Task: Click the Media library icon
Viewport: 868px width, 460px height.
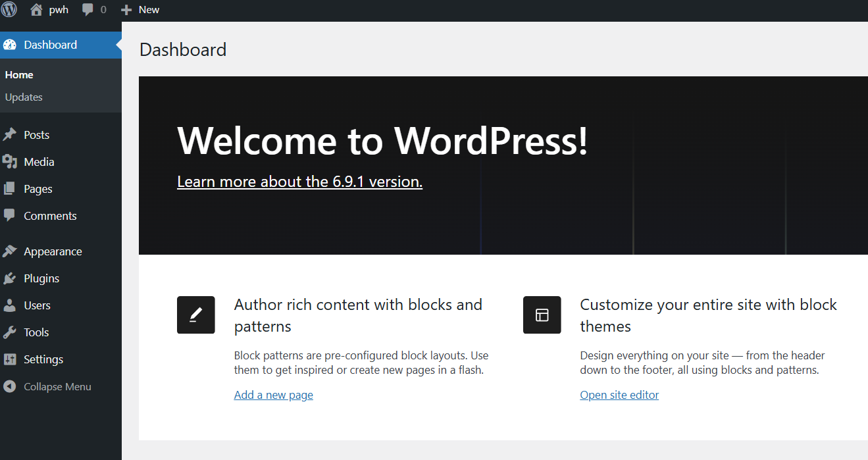Action: click(x=10, y=162)
